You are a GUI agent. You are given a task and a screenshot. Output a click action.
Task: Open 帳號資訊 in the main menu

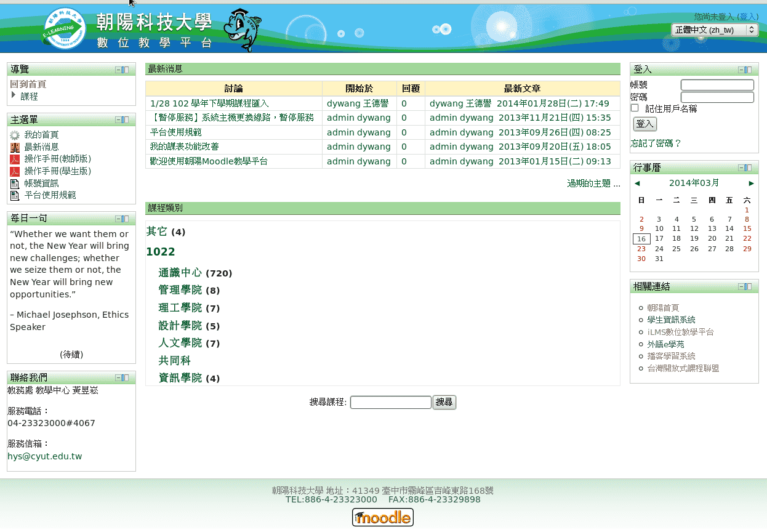(x=42, y=183)
